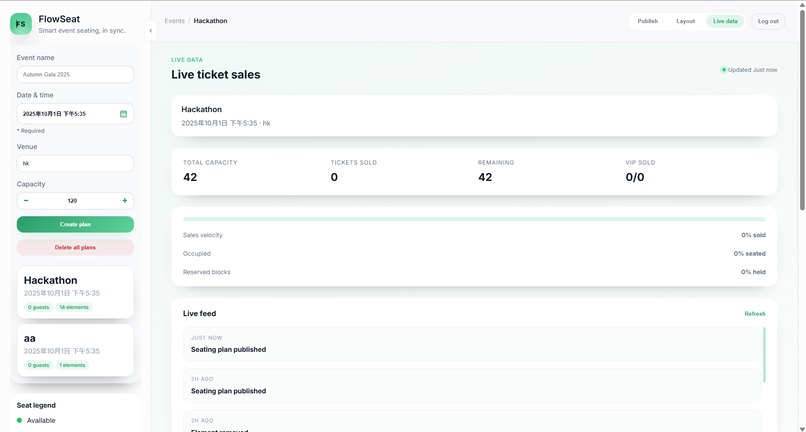Refresh the Live feed
The image size is (806, 432).
[755, 314]
